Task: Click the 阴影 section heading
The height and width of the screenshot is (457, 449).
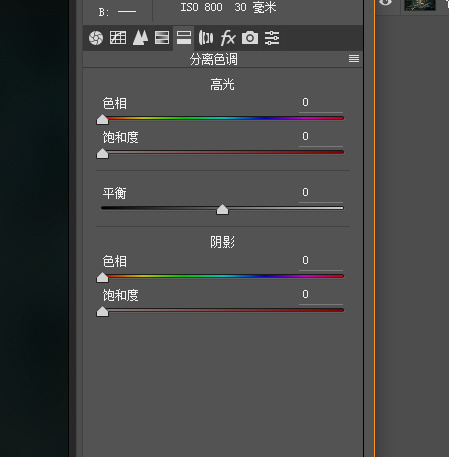Action: point(222,242)
